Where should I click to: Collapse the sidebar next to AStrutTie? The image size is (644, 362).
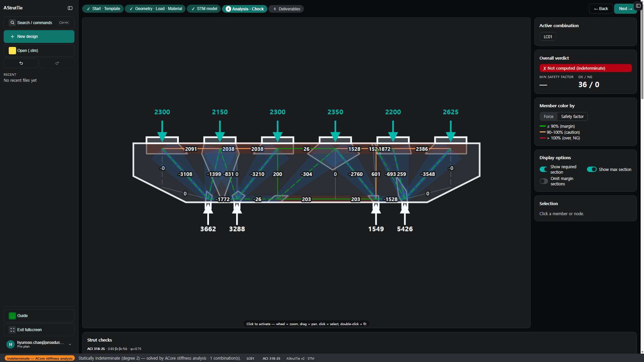[70, 8]
